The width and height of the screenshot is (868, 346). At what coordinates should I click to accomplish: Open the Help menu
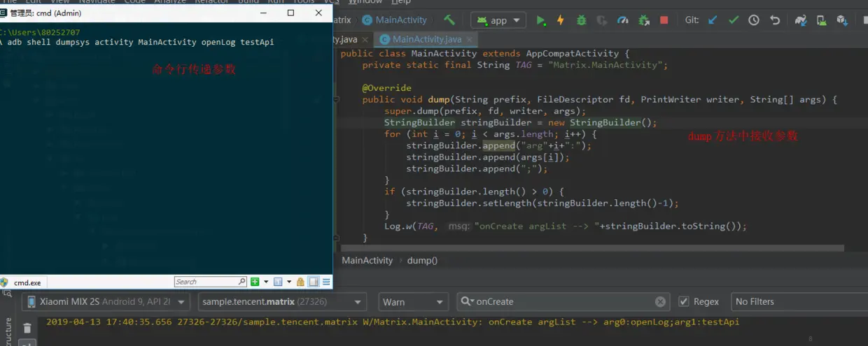click(400, 2)
